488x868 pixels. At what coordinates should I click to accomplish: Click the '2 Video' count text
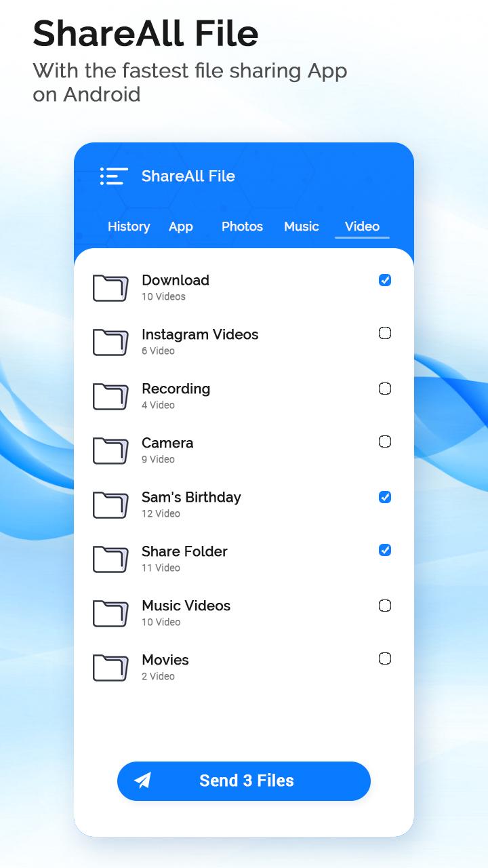tap(159, 676)
